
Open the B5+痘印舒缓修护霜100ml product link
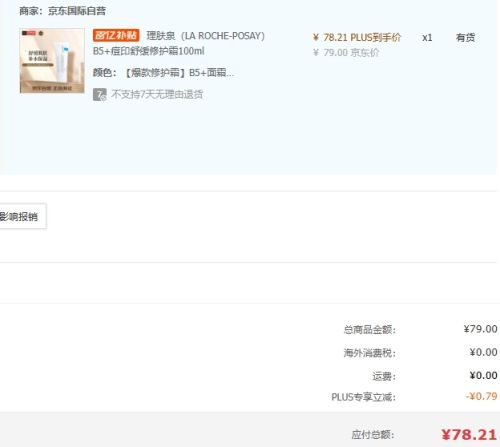click(x=149, y=51)
